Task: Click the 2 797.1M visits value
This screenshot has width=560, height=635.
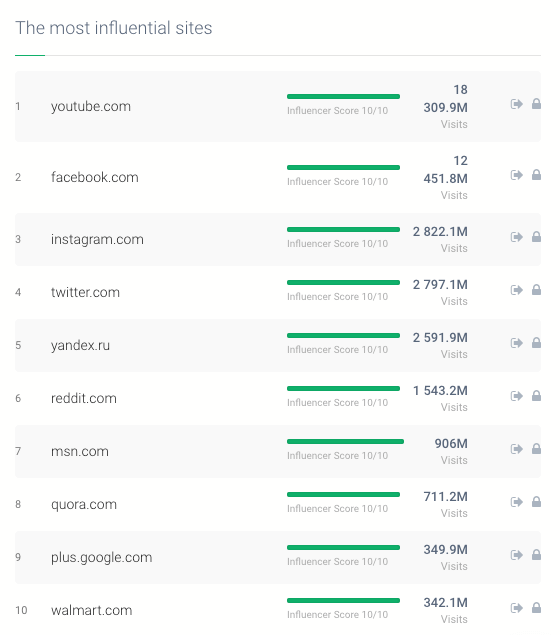Action: tap(440, 285)
